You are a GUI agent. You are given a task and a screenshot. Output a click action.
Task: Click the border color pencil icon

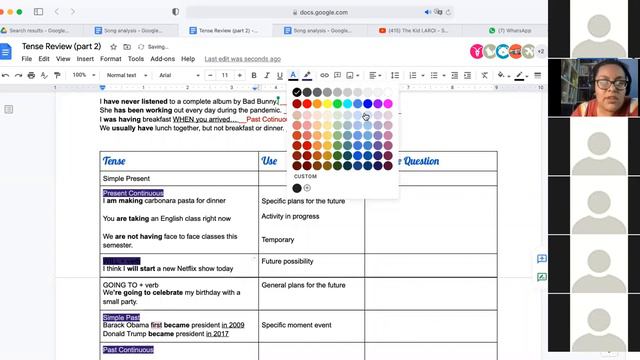(x=520, y=75)
